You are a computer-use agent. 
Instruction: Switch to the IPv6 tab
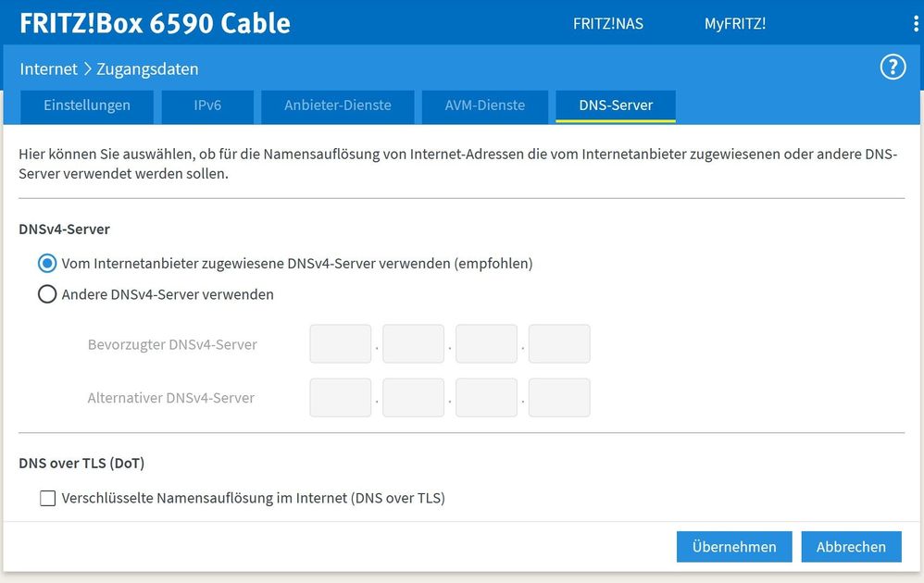click(x=207, y=106)
